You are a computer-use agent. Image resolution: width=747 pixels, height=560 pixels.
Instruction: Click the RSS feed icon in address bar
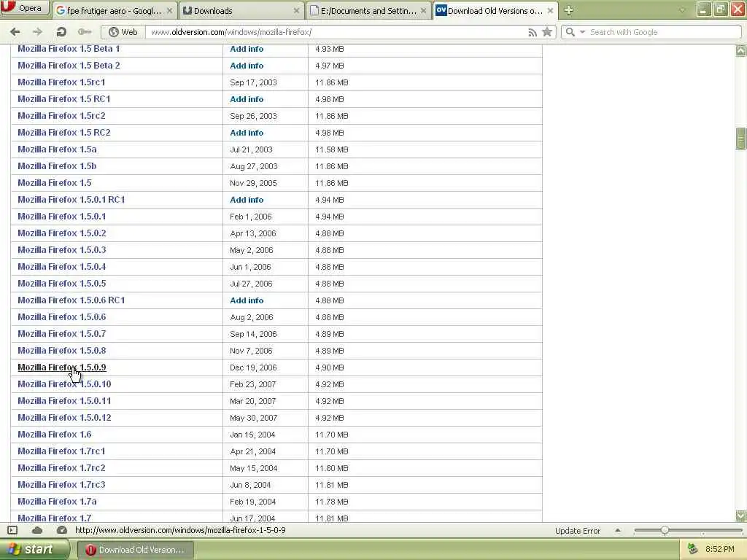point(533,32)
